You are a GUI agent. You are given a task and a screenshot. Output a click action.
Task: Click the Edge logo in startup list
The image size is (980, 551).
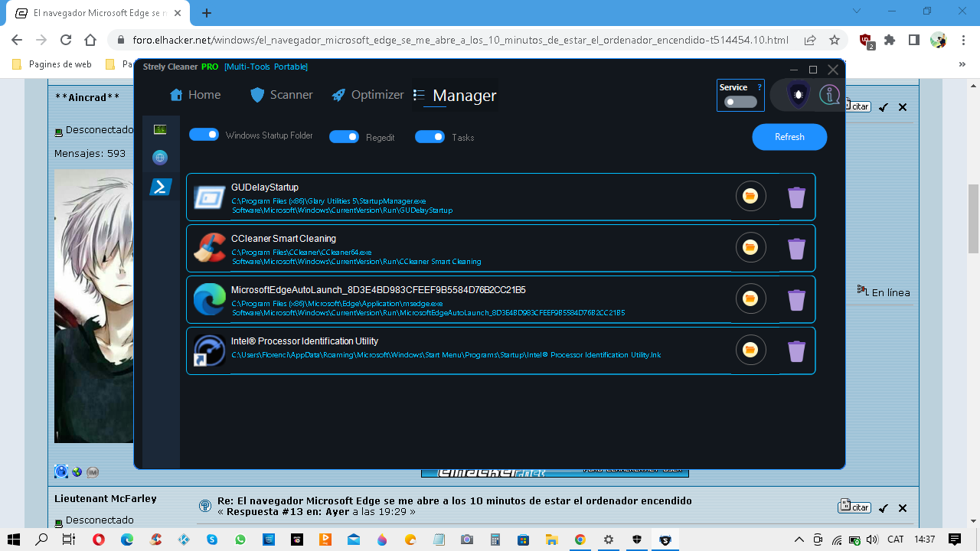click(x=210, y=299)
